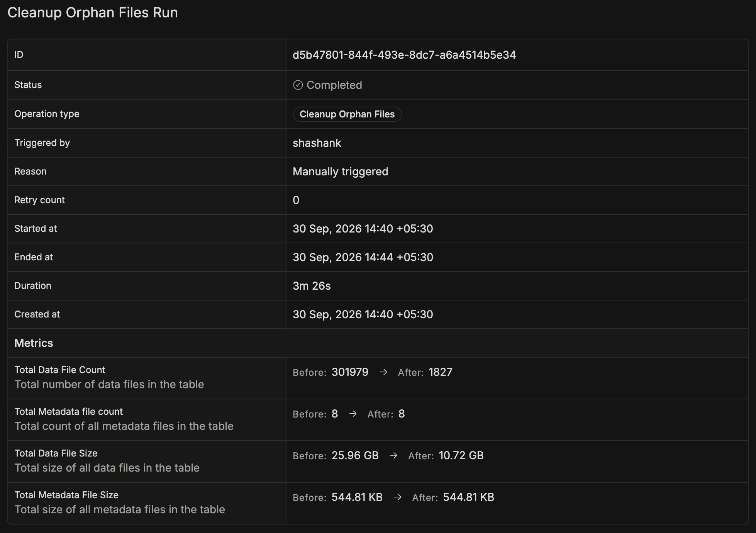The height and width of the screenshot is (533, 756).
Task: Click the 'Triggered by' row label
Action: (x=42, y=143)
